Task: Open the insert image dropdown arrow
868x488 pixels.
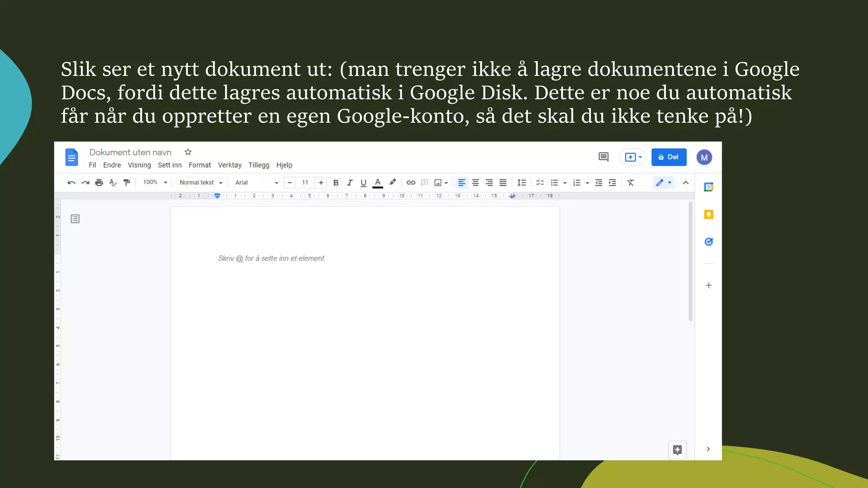Action: tap(446, 183)
